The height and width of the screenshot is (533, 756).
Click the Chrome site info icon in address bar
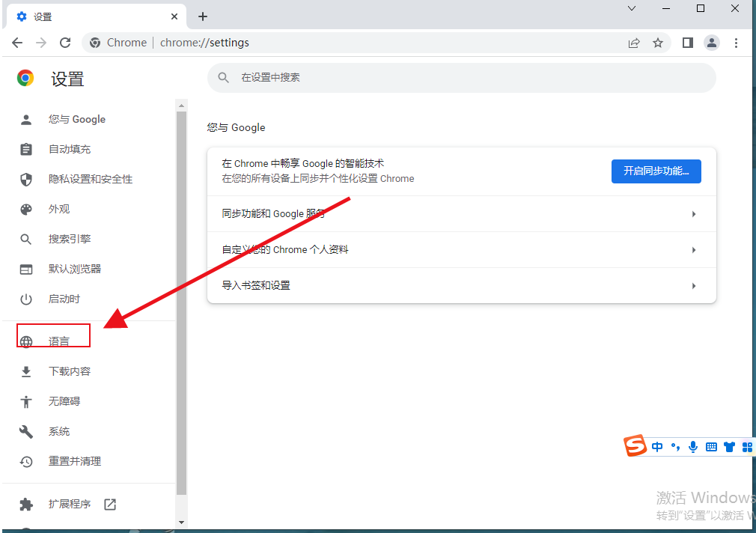95,43
